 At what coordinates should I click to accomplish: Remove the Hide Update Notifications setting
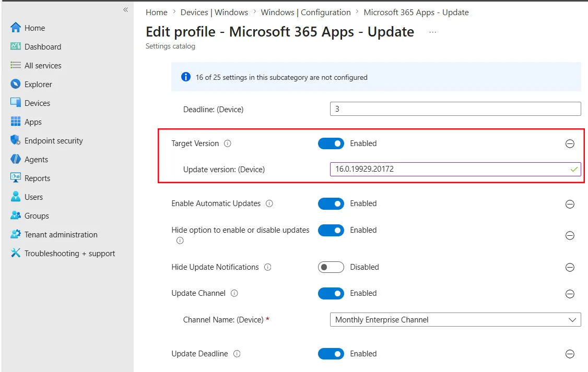click(570, 268)
